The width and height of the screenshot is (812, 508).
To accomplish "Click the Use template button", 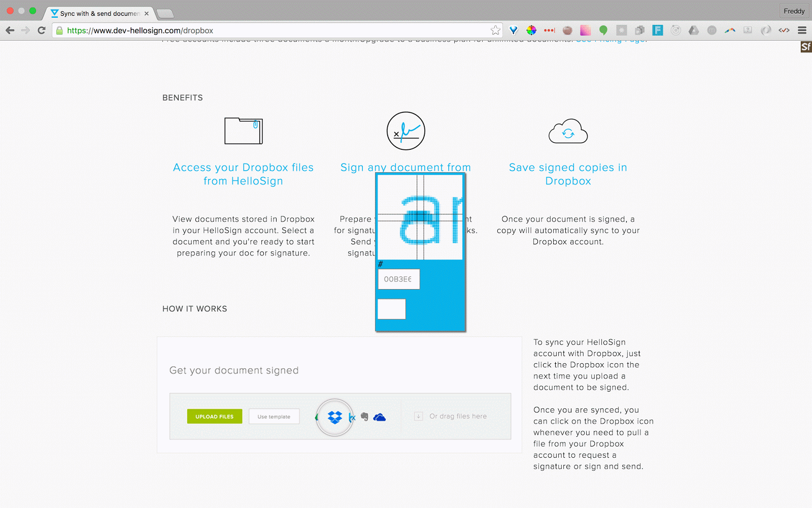I will pos(274,416).
